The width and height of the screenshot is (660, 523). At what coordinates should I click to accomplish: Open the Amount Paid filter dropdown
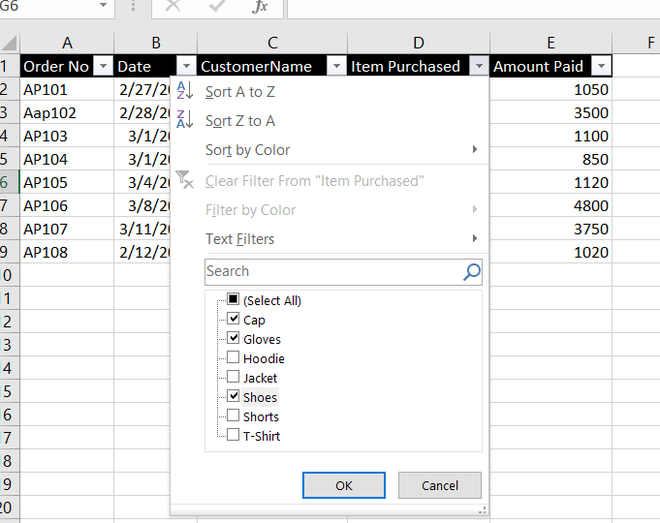(601, 67)
